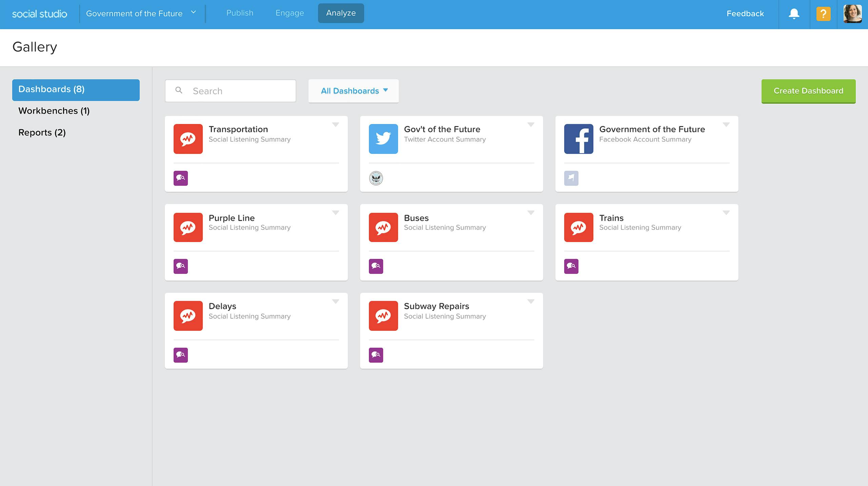This screenshot has height=486, width=868.
Task: Open the user profile avatar
Action: pyautogui.click(x=853, y=14)
